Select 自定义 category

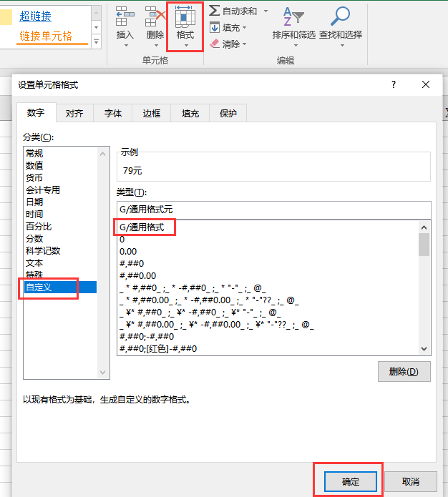60,287
